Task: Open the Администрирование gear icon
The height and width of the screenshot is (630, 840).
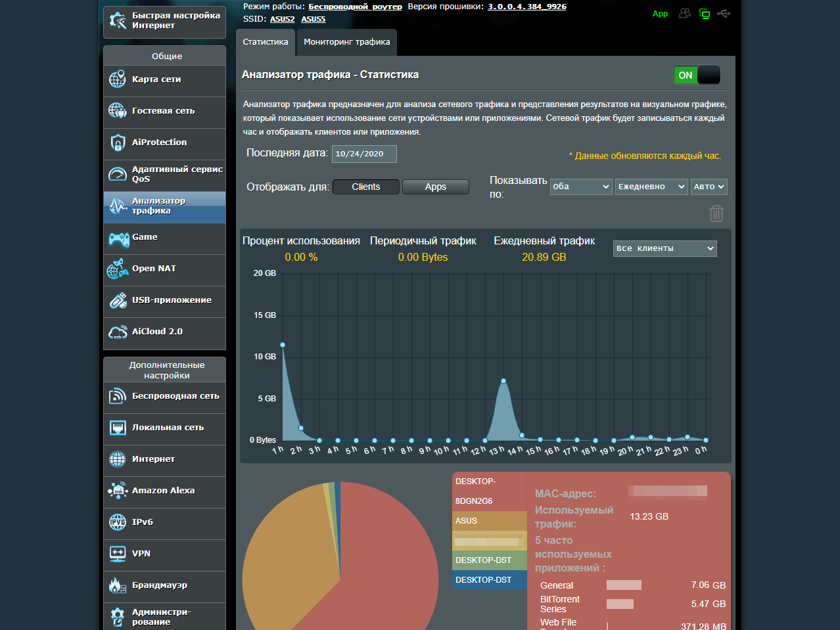Action: (118, 617)
